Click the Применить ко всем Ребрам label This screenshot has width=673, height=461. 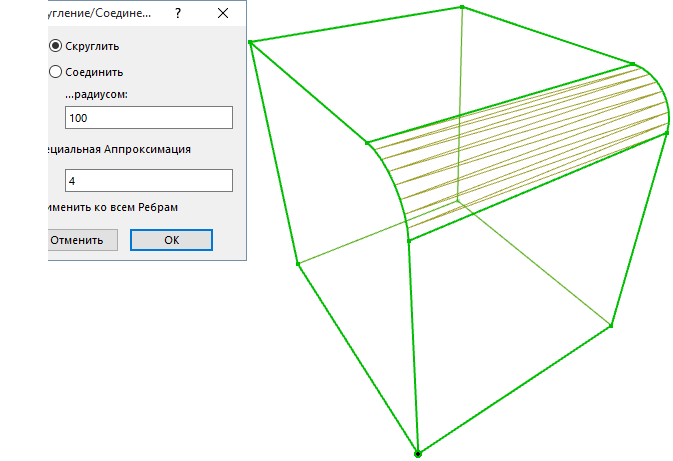coord(112,207)
